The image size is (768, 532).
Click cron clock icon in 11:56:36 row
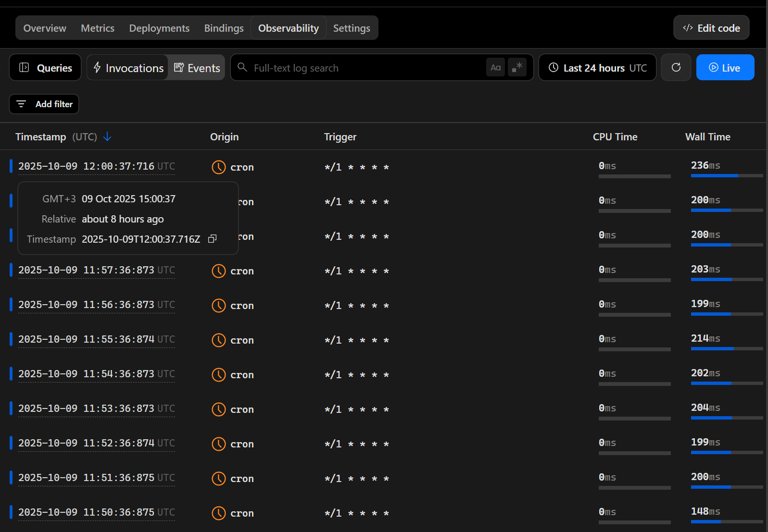pyautogui.click(x=219, y=306)
